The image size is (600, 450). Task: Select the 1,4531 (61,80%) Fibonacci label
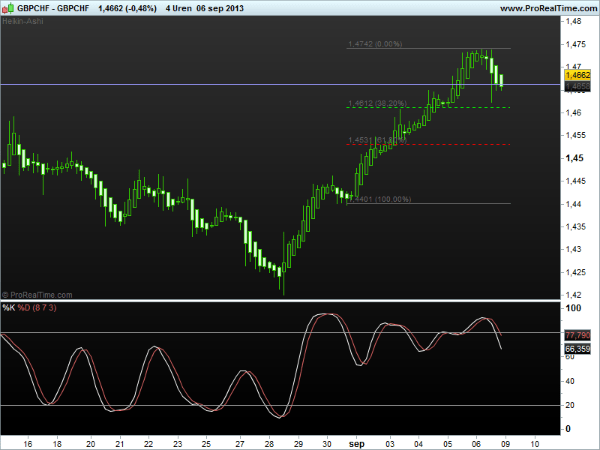[377, 140]
